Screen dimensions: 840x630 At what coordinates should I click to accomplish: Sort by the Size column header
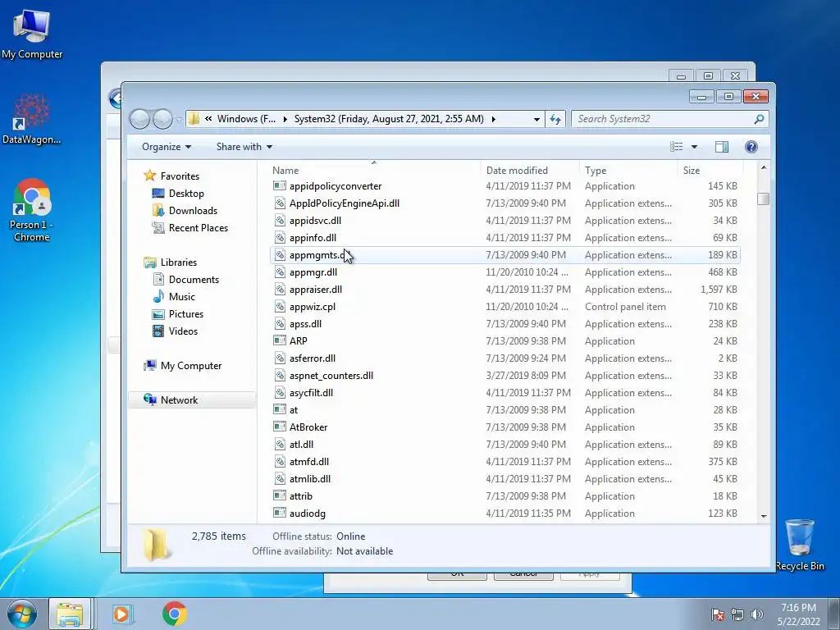click(x=710, y=170)
